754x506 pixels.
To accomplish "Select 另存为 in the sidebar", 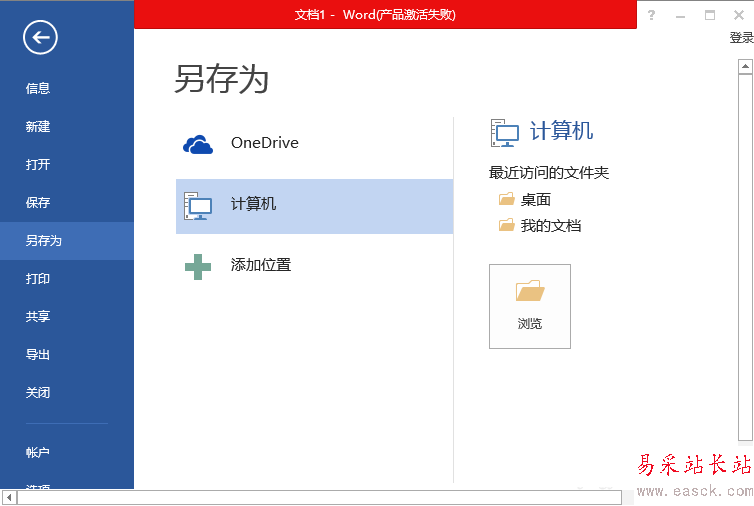I will point(67,241).
